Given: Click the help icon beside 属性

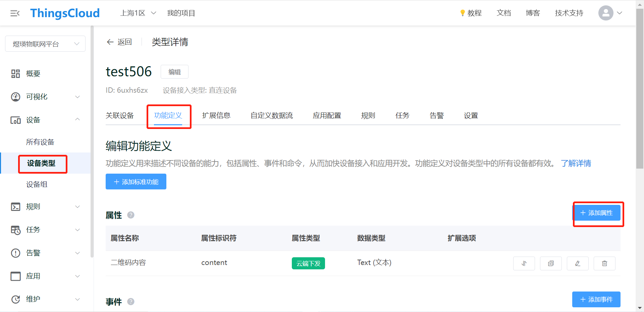Looking at the screenshot, I should coord(131,215).
